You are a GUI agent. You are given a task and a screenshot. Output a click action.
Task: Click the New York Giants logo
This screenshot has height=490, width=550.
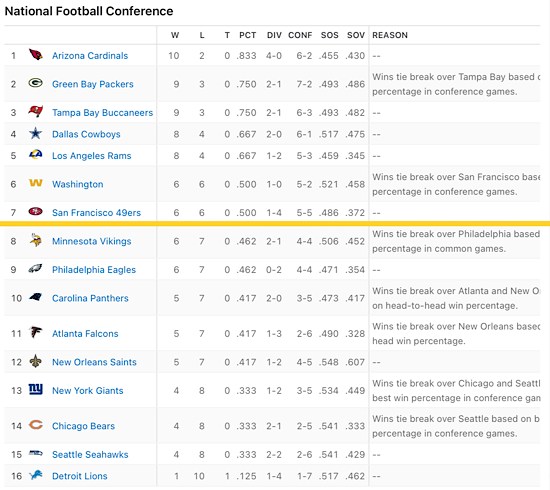tap(35, 389)
